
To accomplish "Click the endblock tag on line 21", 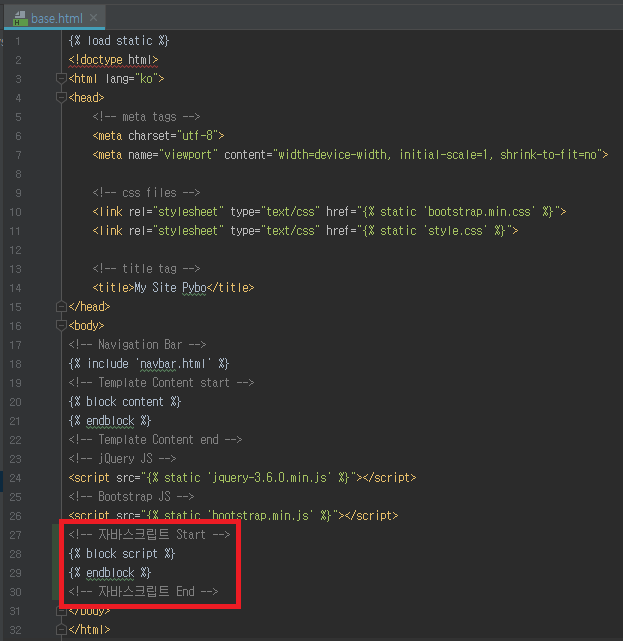I will click(x=110, y=421).
